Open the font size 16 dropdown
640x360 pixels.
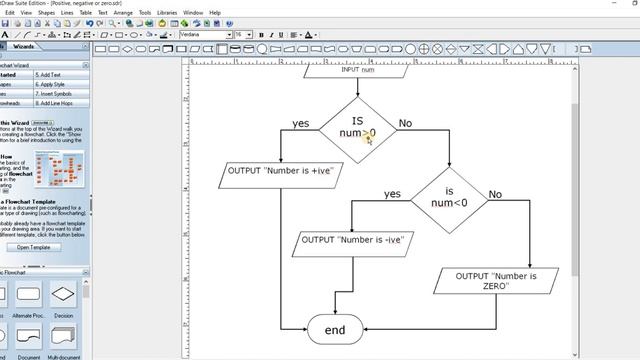click(249, 35)
